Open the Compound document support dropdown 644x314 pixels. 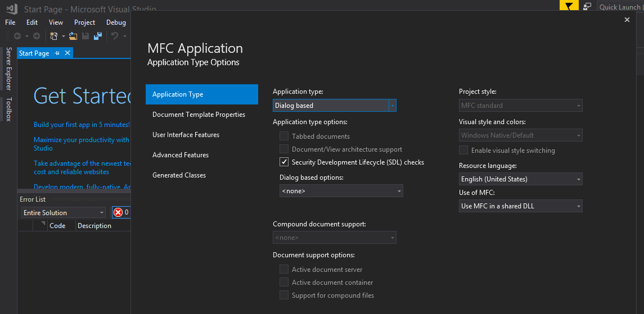[x=334, y=238]
